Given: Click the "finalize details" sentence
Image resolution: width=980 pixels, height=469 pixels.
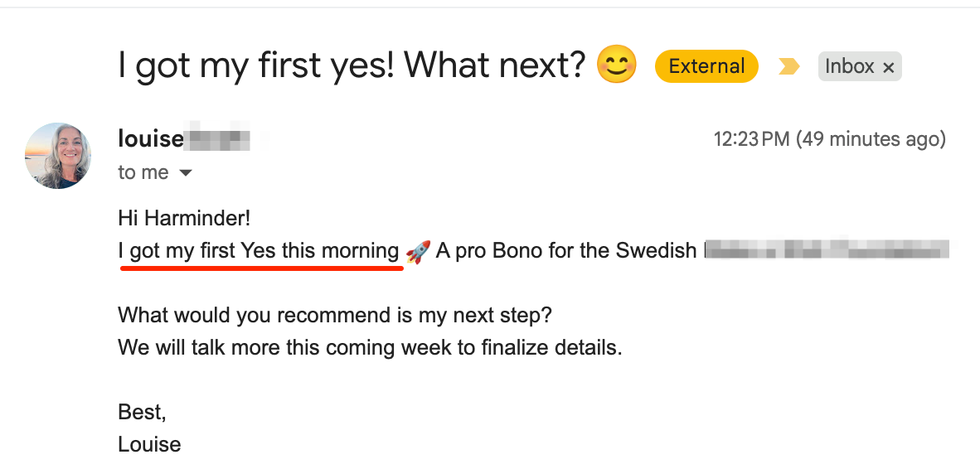Looking at the screenshot, I should 370,347.
